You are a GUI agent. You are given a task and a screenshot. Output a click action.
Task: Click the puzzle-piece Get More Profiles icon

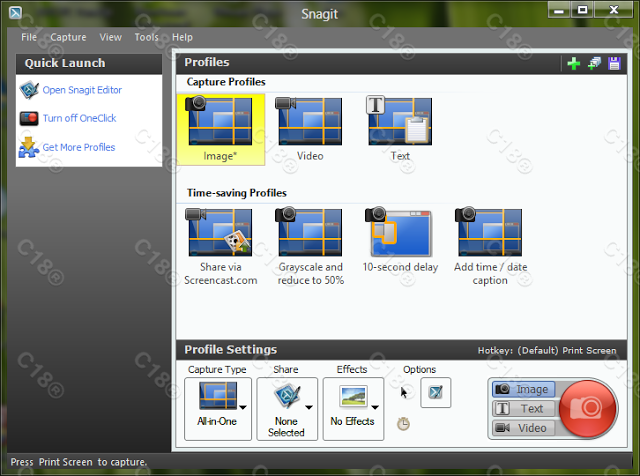pos(29,147)
